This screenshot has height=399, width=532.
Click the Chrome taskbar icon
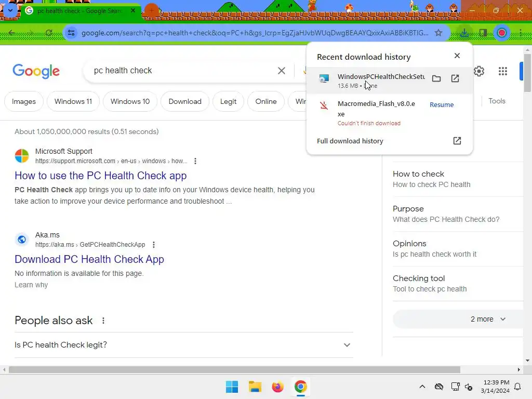[x=301, y=387]
